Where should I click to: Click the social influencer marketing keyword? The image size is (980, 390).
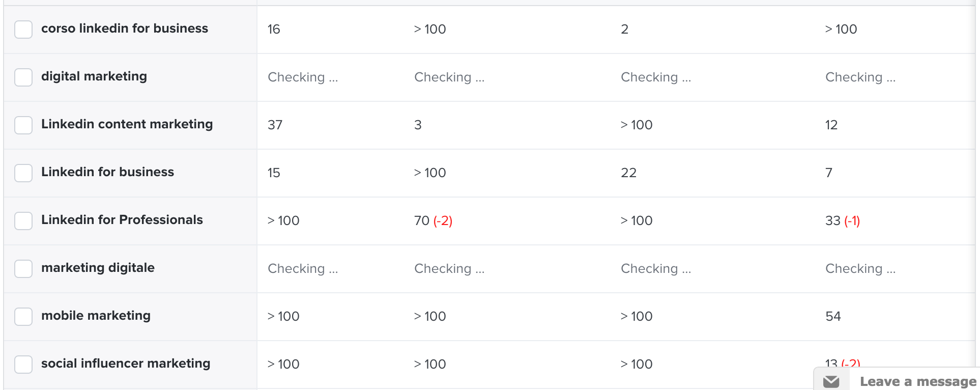pos(126,364)
